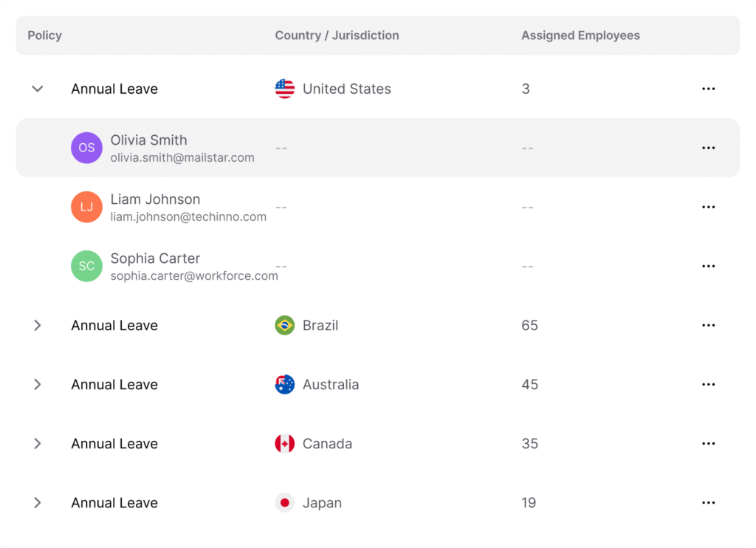Open more options for Olivia Smith
The height and width of the screenshot is (548, 756).
coord(708,148)
